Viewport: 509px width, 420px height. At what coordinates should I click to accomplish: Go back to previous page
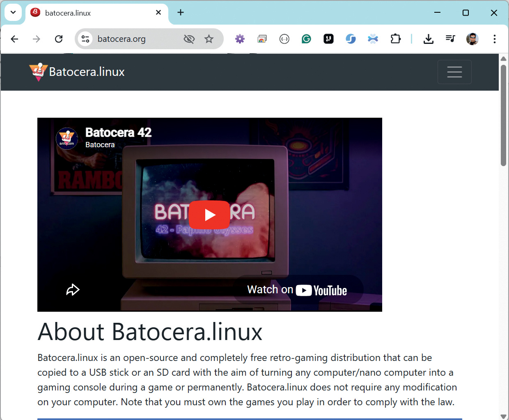click(15, 39)
